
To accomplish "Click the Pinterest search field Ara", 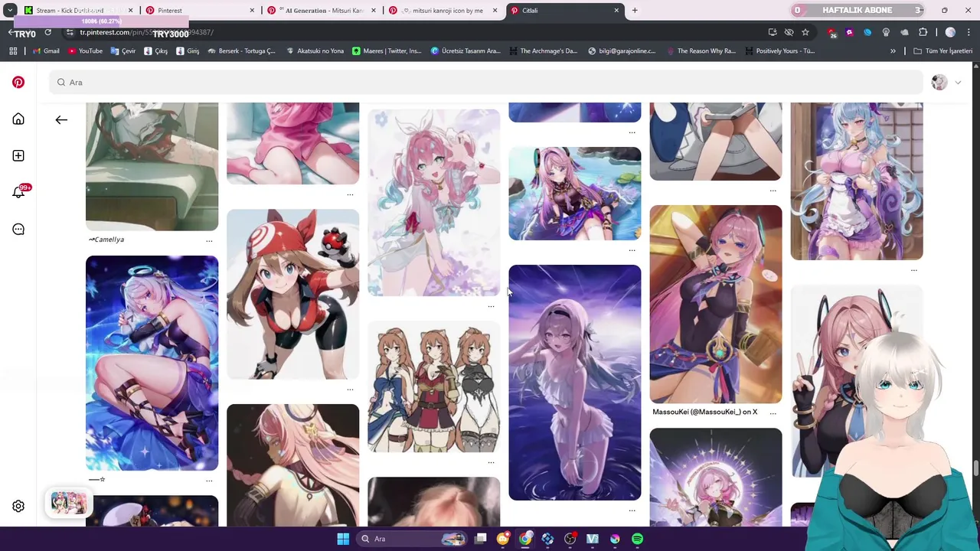I will coord(486,82).
